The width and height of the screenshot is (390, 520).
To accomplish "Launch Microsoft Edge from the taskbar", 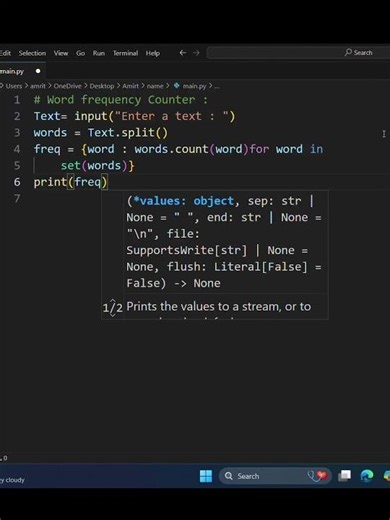I will (367, 476).
